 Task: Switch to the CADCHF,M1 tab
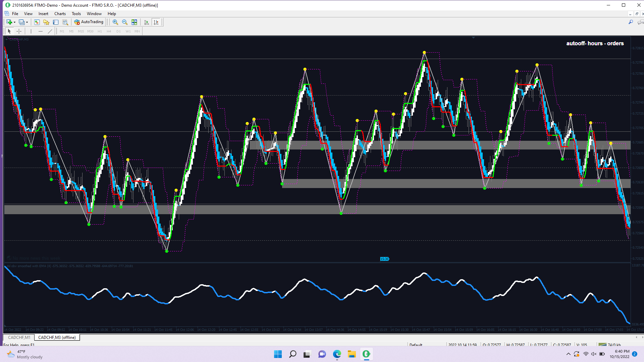pos(19,337)
